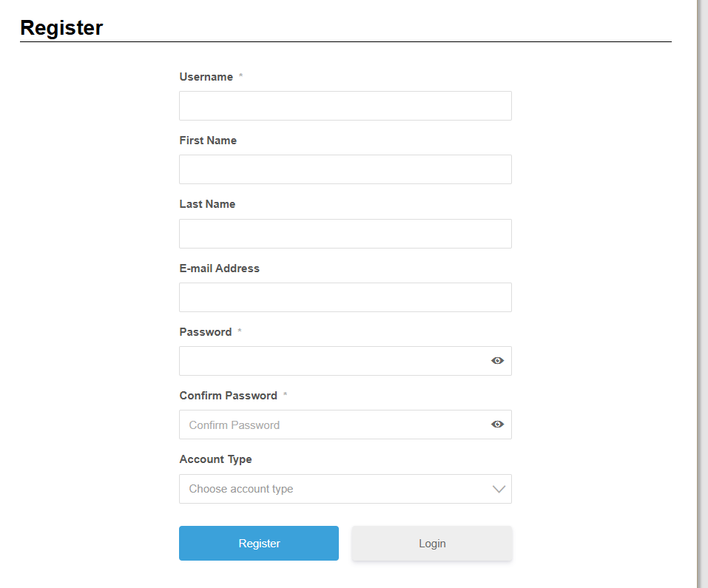Click the blue Register button

click(259, 544)
